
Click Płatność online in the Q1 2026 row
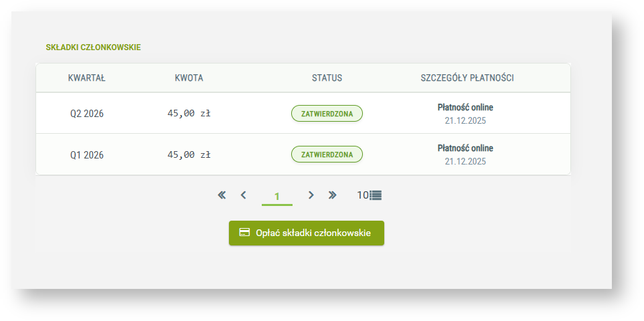pyautogui.click(x=465, y=148)
